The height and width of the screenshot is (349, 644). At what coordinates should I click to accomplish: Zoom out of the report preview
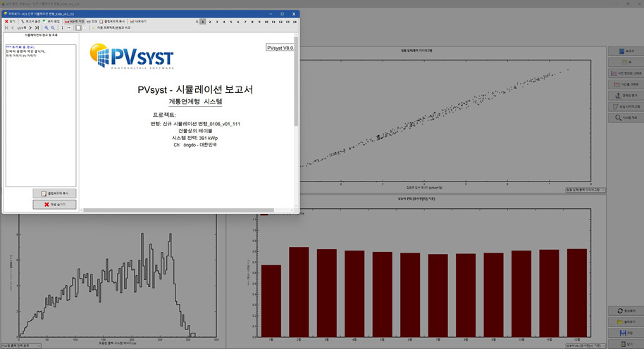53,28
